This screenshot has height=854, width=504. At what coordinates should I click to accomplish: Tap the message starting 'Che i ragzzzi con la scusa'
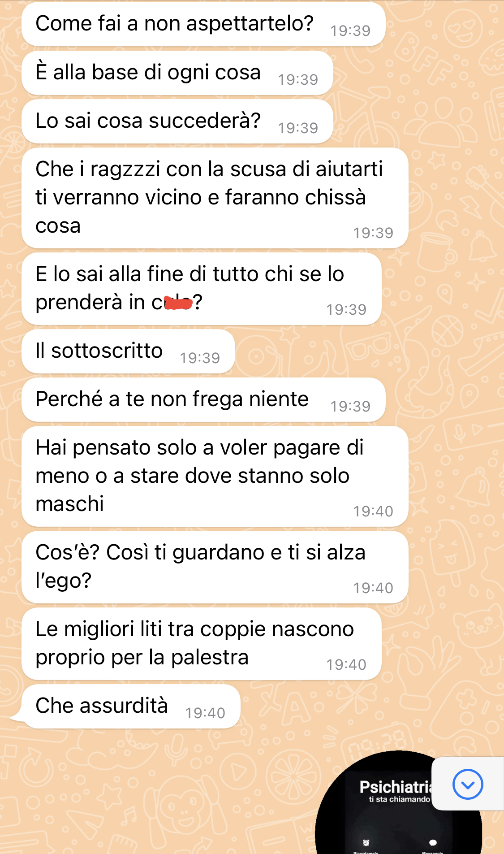[215, 198]
